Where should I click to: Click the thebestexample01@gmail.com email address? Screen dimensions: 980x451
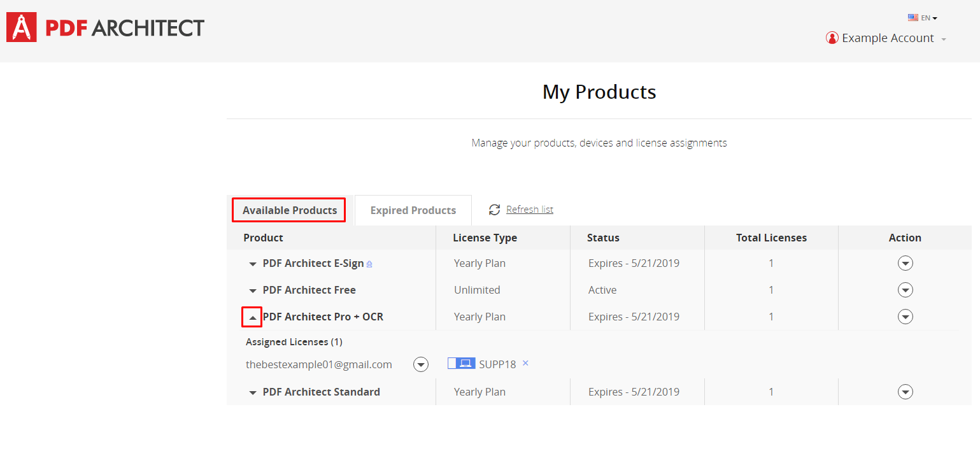319,364
